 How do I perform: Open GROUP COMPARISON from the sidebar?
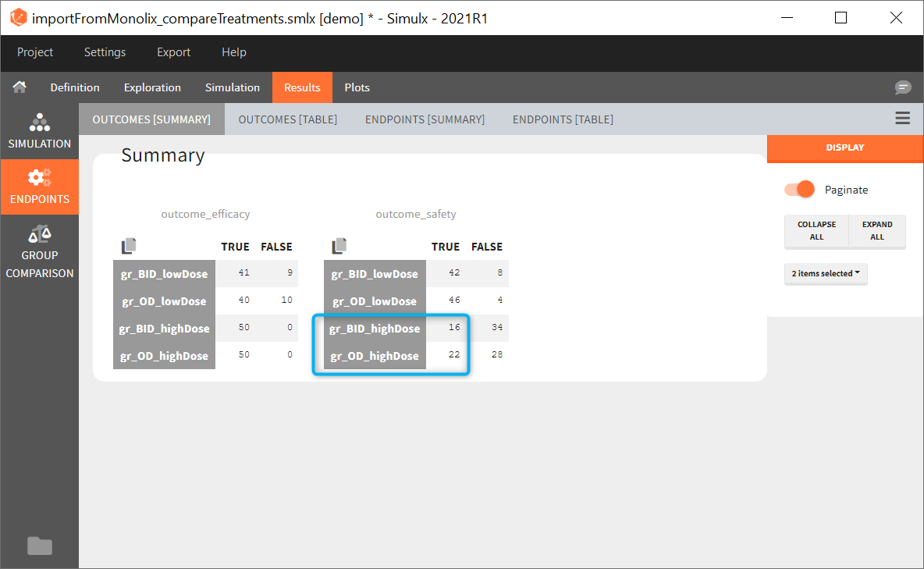[x=39, y=254]
